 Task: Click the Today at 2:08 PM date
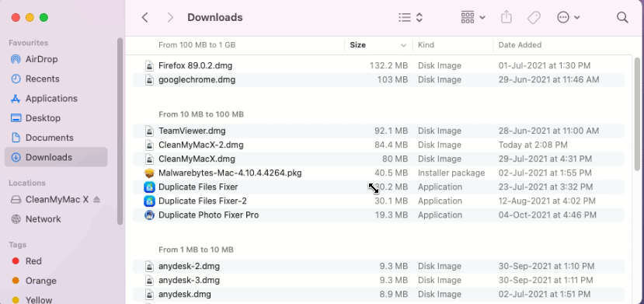pos(533,145)
